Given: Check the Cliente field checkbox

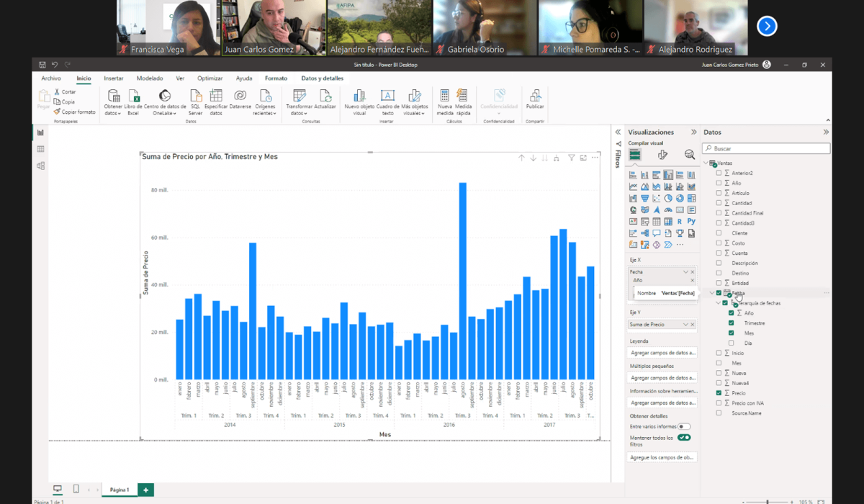Looking at the screenshot, I should (719, 233).
